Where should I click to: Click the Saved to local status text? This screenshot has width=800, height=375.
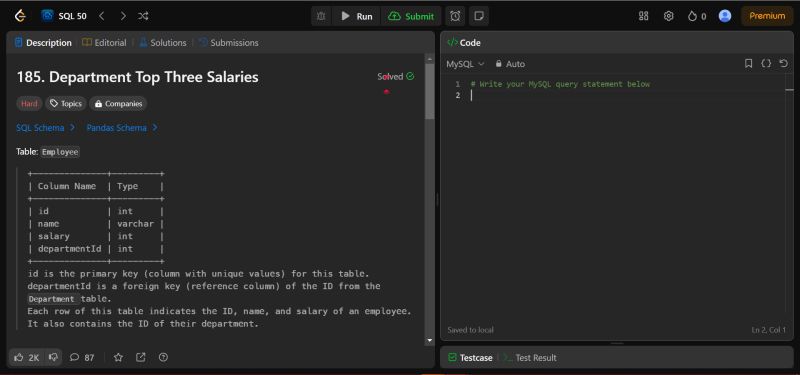(x=470, y=330)
